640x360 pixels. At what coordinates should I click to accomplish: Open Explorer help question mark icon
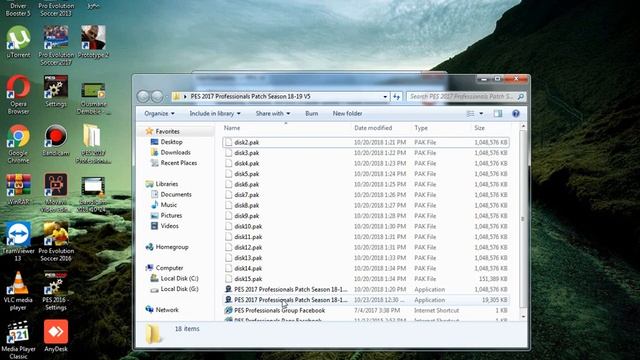516,113
